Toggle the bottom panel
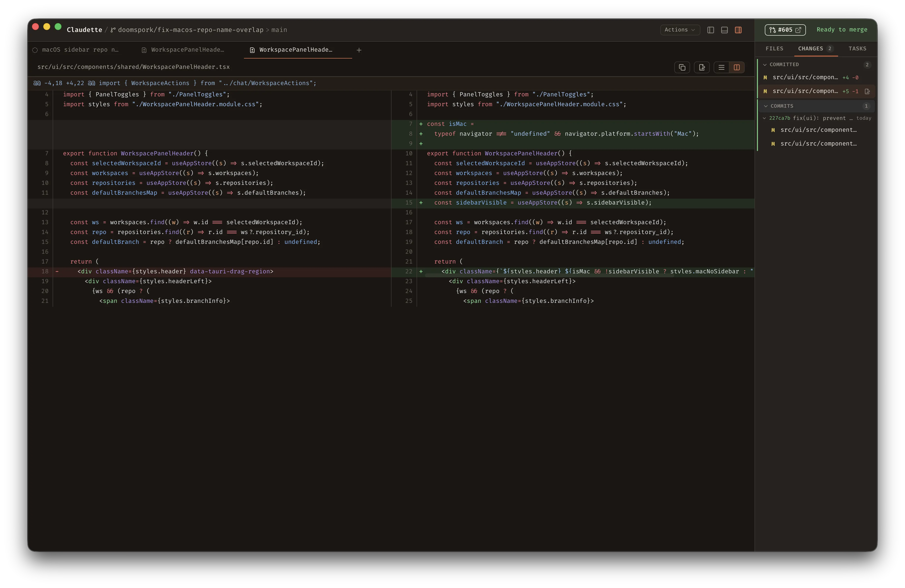 coord(724,30)
